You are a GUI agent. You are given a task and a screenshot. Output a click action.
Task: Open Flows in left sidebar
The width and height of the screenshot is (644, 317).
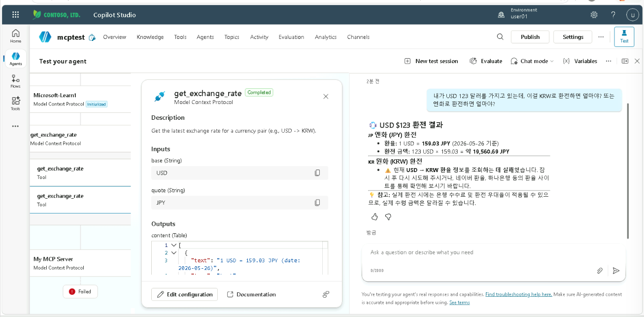(16, 81)
